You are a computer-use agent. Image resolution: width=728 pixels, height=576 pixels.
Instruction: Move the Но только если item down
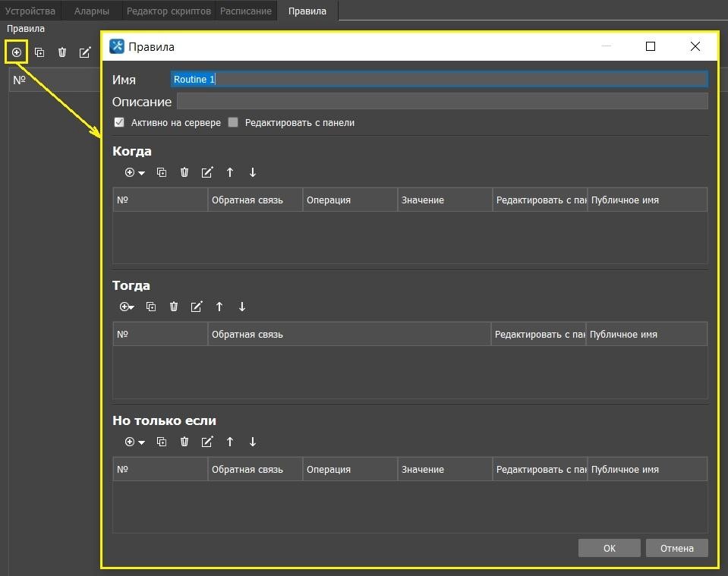(253, 442)
